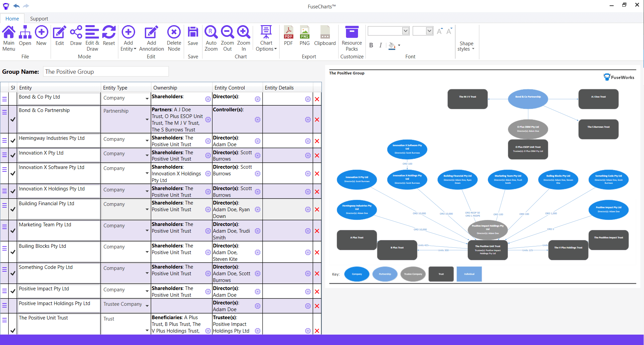Open Add Entity menu
The image size is (644, 345).
coord(128,38)
